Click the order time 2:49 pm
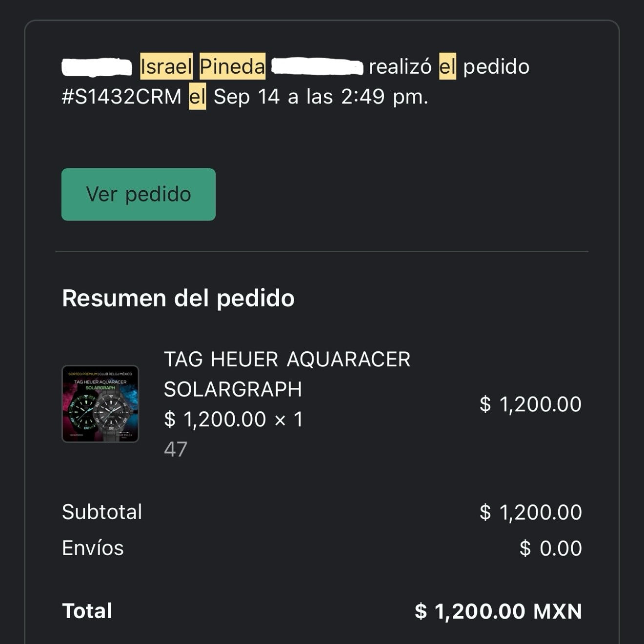This screenshot has height=644, width=644. tap(384, 97)
